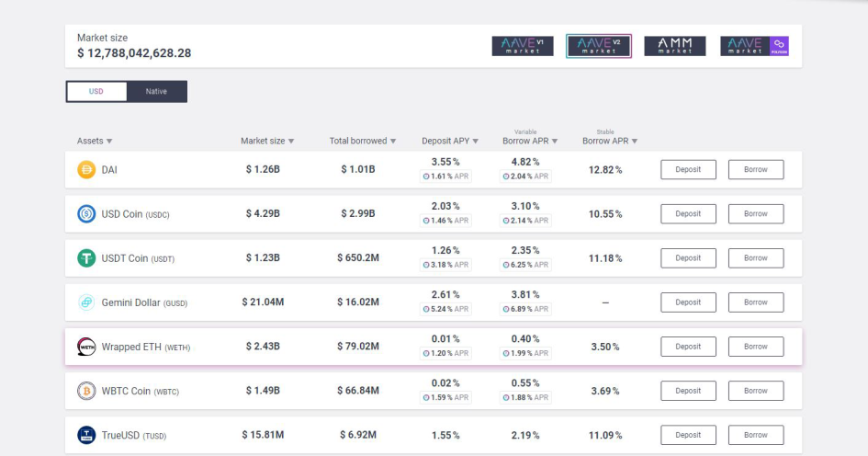
Task: Deposit WBTC Coin
Action: point(688,391)
